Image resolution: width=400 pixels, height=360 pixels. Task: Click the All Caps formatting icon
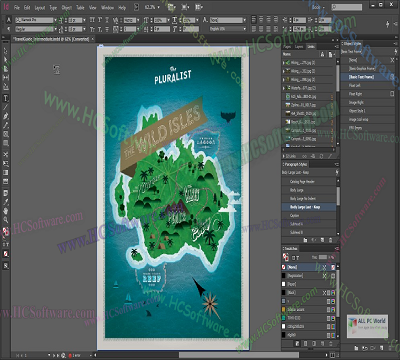click(92, 20)
